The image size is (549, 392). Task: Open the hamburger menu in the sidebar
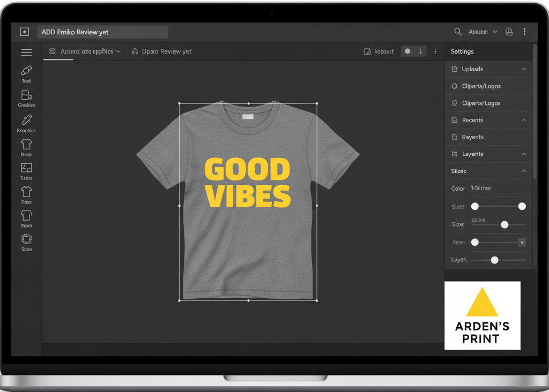(x=26, y=52)
